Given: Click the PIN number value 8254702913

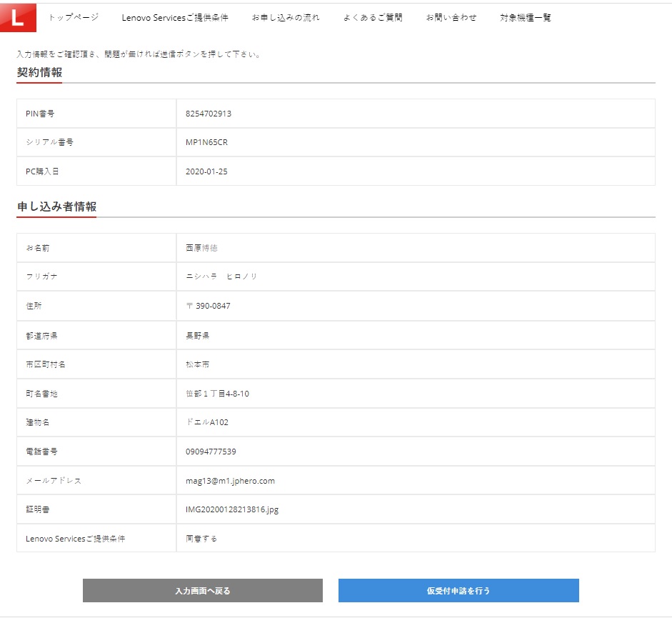Looking at the screenshot, I should click(x=209, y=114).
